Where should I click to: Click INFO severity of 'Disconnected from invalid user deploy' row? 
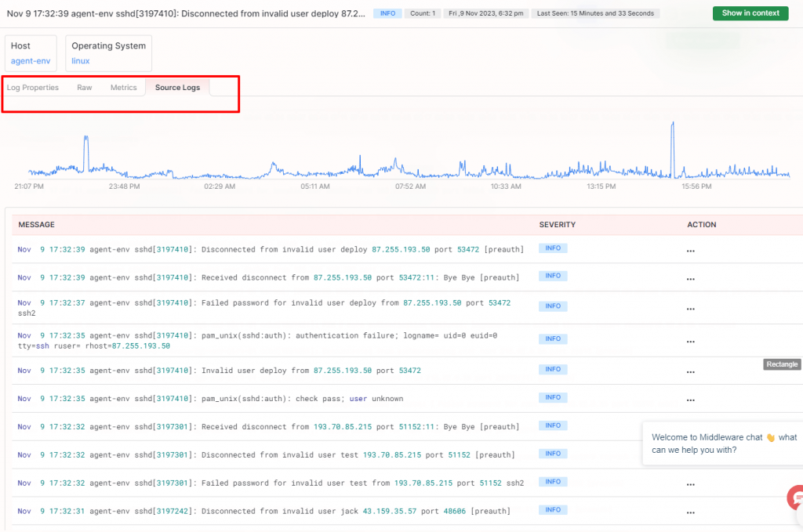[553, 248]
